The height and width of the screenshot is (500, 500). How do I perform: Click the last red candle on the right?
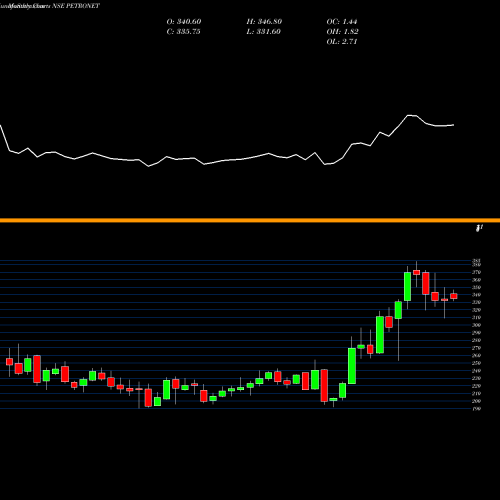click(454, 296)
